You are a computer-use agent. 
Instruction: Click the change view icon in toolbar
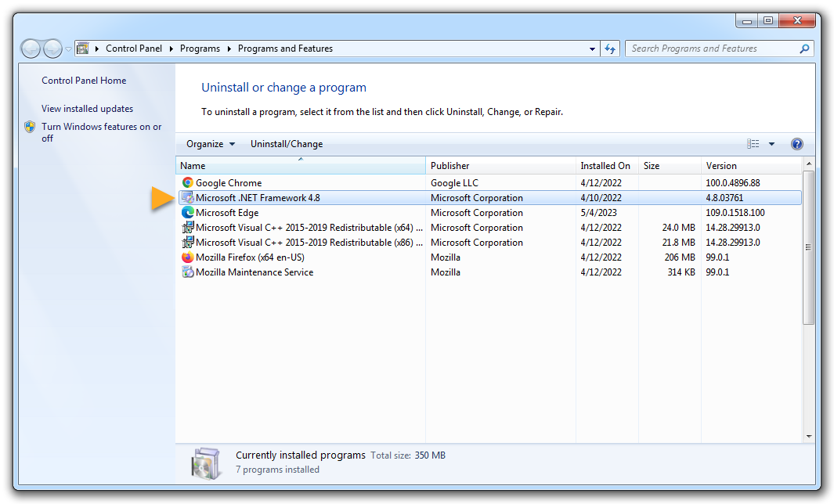point(753,144)
